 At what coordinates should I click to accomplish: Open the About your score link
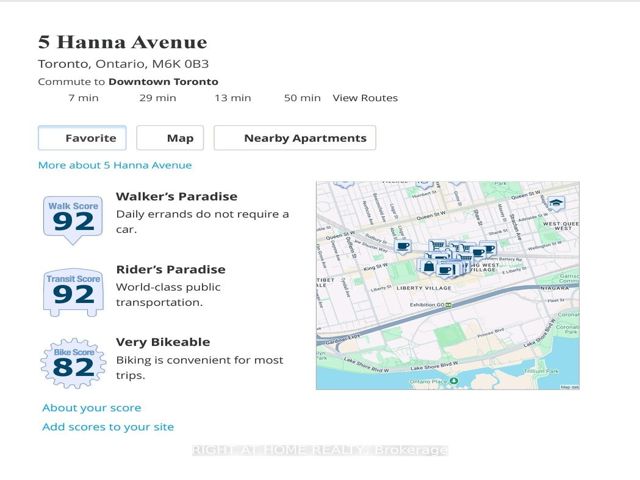(x=92, y=408)
